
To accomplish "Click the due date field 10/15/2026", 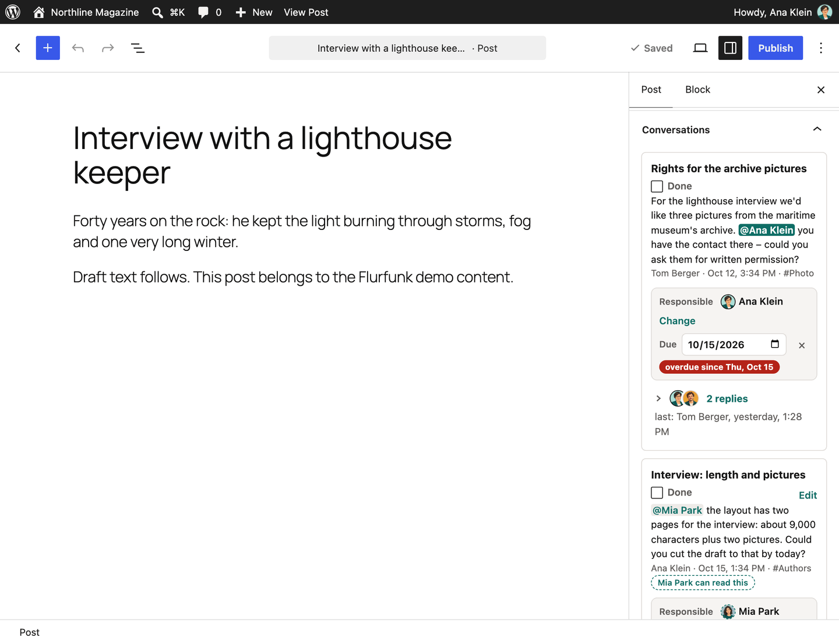I will (x=734, y=344).
